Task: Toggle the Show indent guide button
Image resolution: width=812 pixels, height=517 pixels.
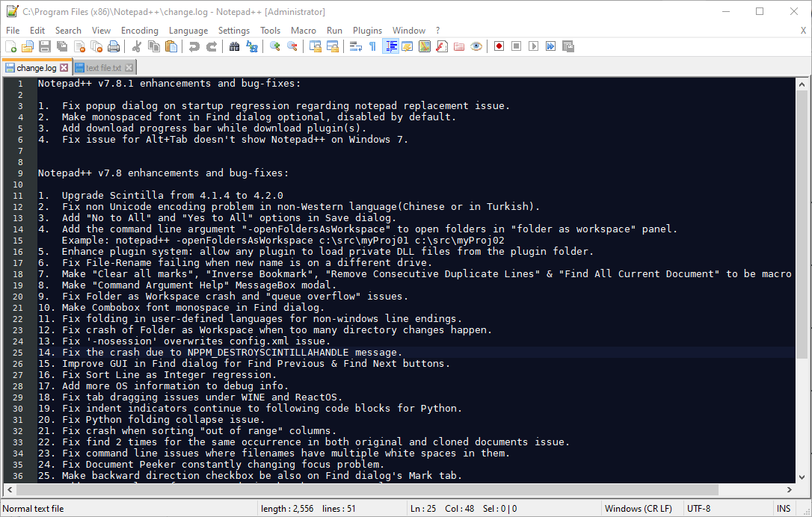Action: pyautogui.click(x=390, y=46)
